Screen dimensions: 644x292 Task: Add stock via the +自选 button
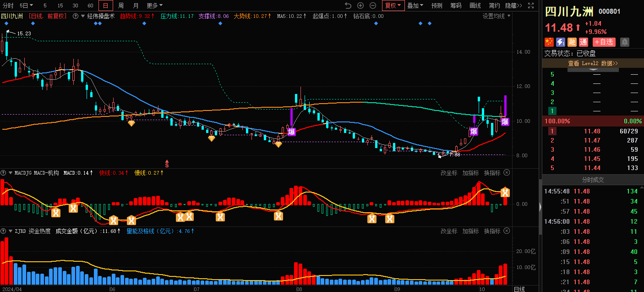point(604,42)
